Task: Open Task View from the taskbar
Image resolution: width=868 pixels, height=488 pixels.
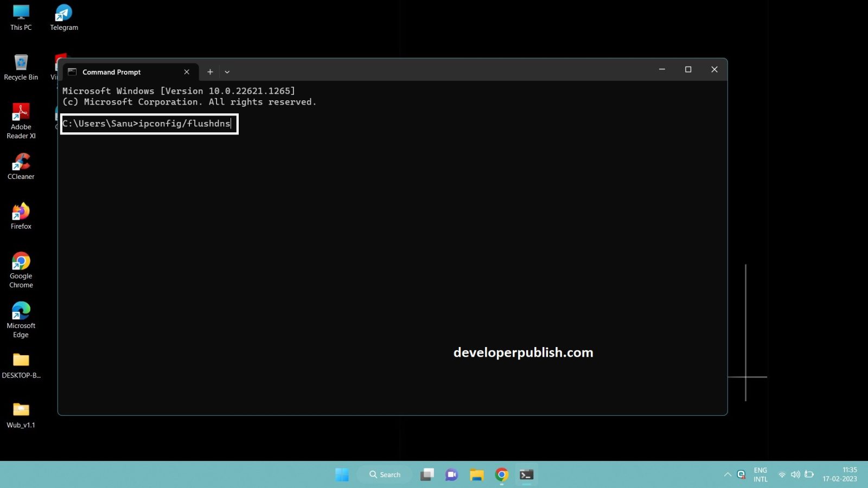Action: (x=426, y=474)
